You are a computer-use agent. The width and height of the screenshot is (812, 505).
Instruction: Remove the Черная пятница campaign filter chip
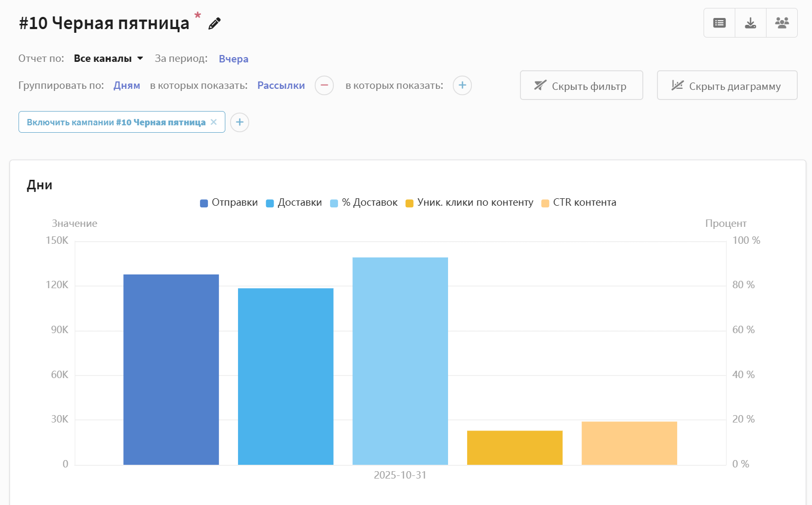click(214, 122)
